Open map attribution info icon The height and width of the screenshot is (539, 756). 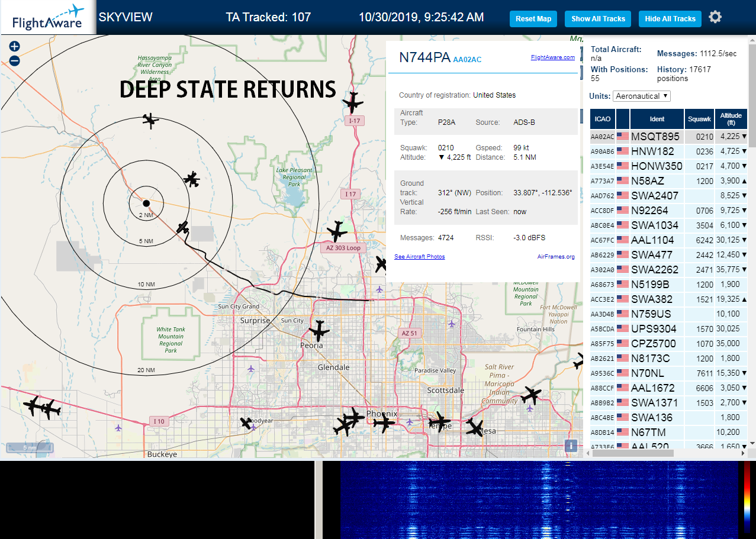pyautogui.click(x=571, y=446)
